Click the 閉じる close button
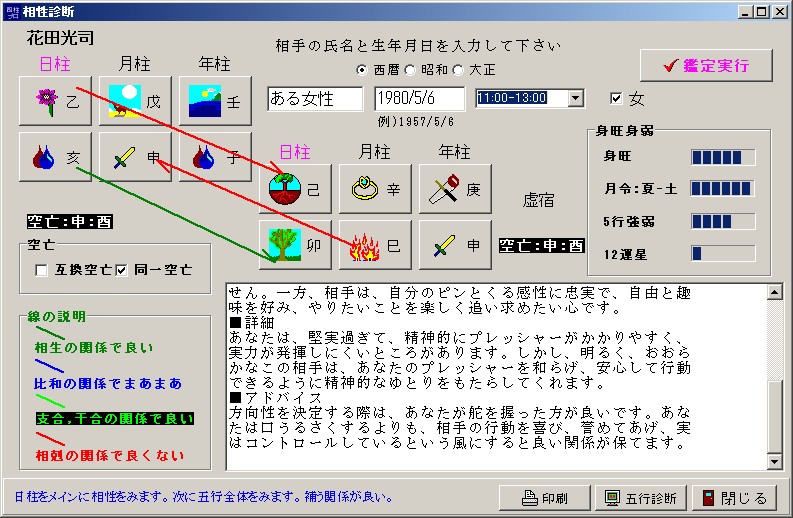This screenshot has width=793, height=518. click(x=736, y=498)
